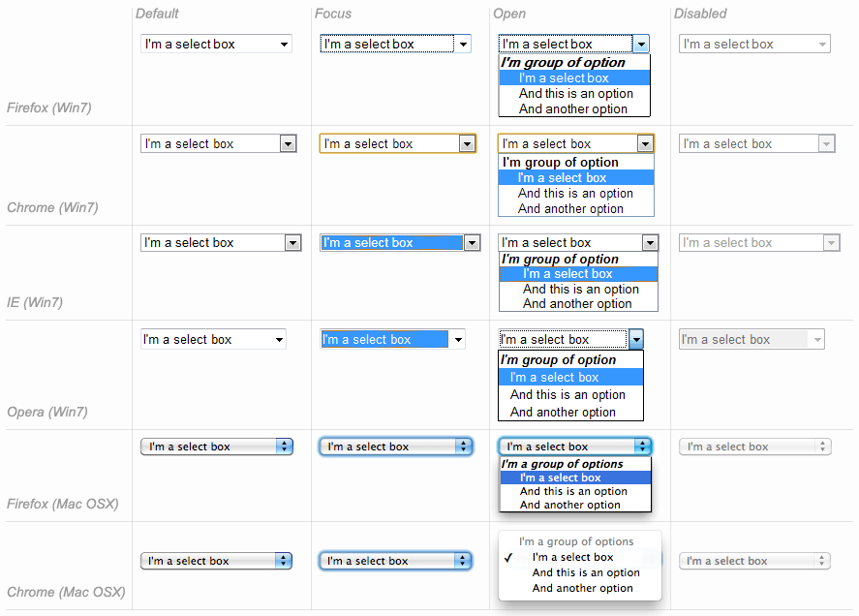Image resolution: width=859 pixels, height=616 pixels.
Task: Click arrow of Firefox Win7 open select box
Action: click(641, 44)
